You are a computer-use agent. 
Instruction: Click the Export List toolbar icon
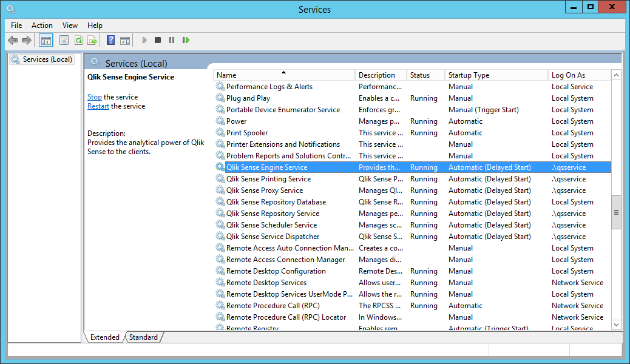tap(92, 41)
